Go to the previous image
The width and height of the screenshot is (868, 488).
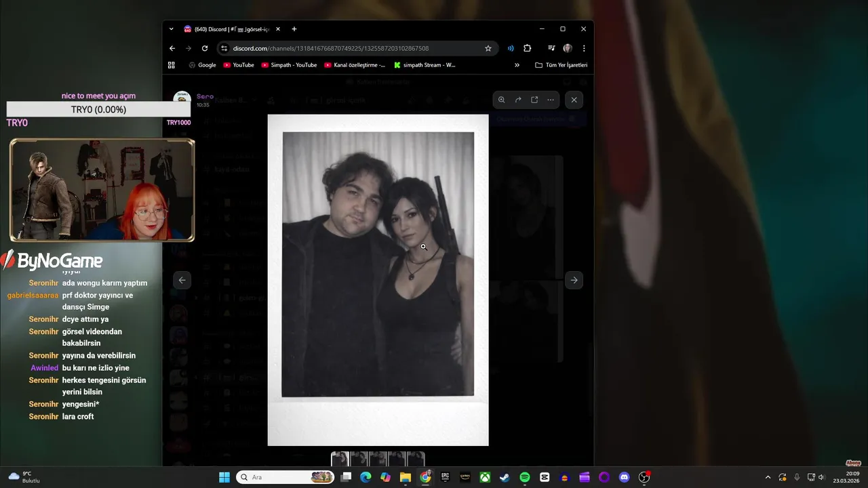182,280
